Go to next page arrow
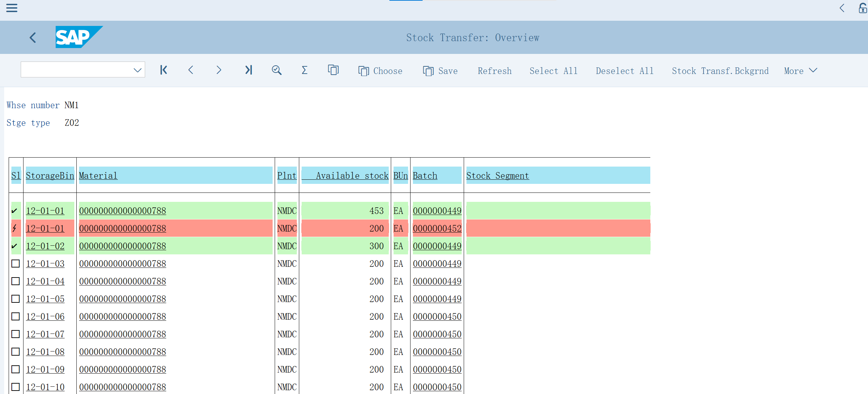This screenshot has height=394, width=868. coord(219,70)
